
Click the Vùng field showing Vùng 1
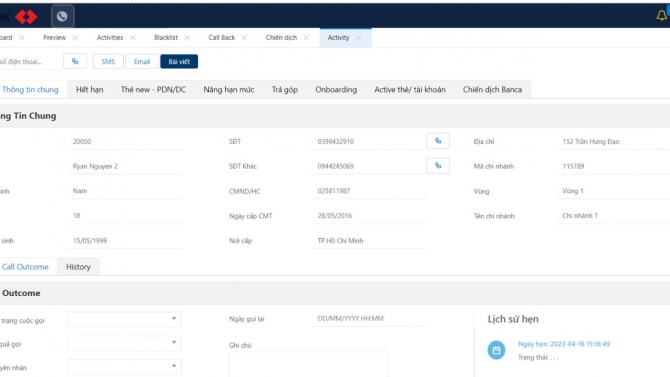614,191
